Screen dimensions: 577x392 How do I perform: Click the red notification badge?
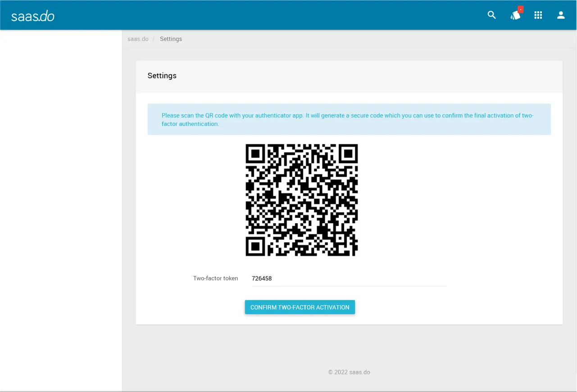[521, 9]
